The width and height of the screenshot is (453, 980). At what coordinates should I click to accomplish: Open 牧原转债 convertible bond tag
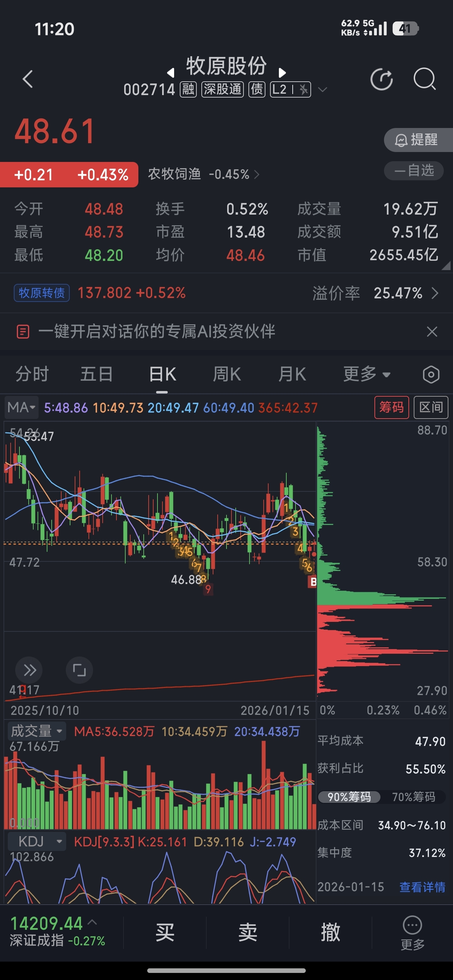(42, 293)
